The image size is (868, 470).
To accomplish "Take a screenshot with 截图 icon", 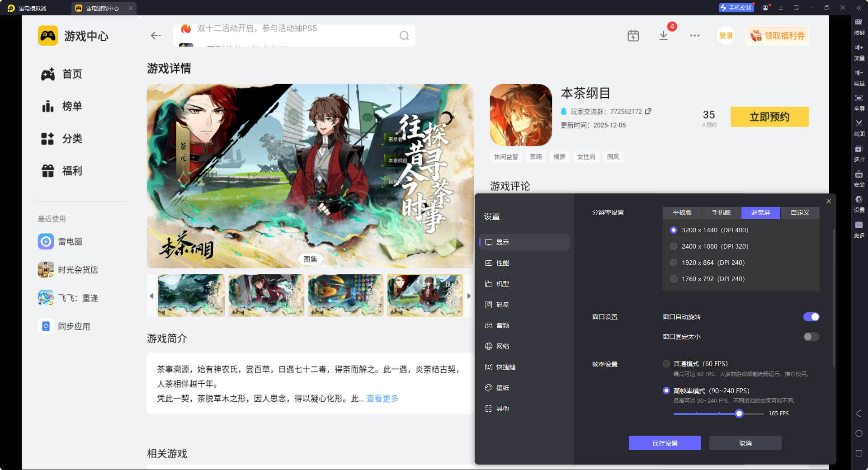I will click(859, 128).
